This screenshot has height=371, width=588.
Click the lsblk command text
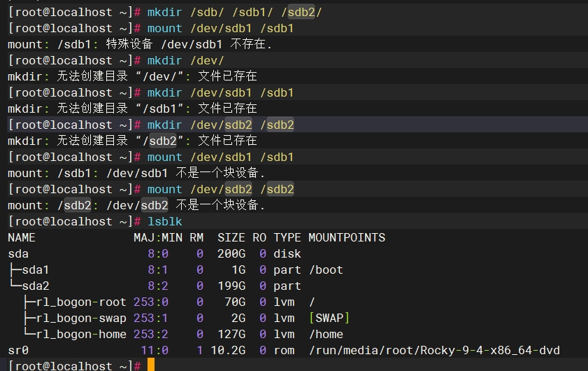coord(164,221)
